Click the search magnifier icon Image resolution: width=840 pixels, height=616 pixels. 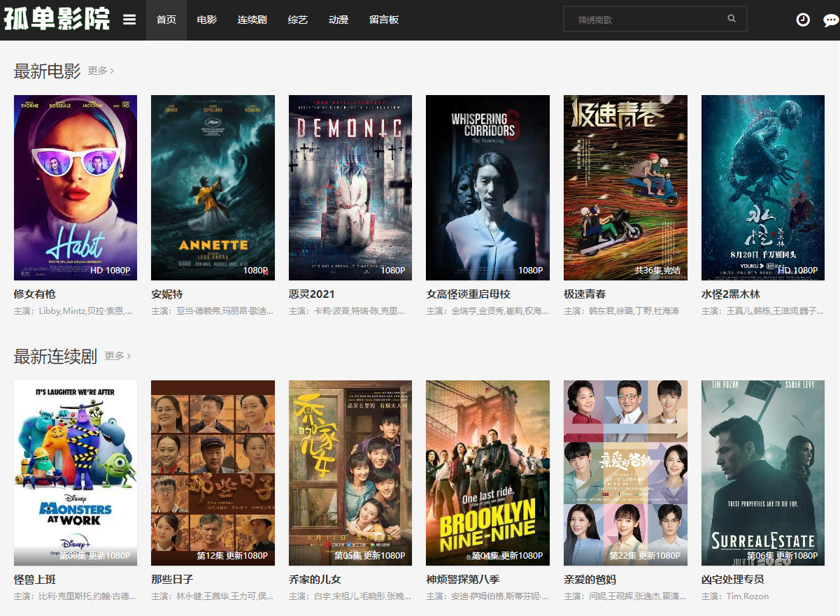732,19
